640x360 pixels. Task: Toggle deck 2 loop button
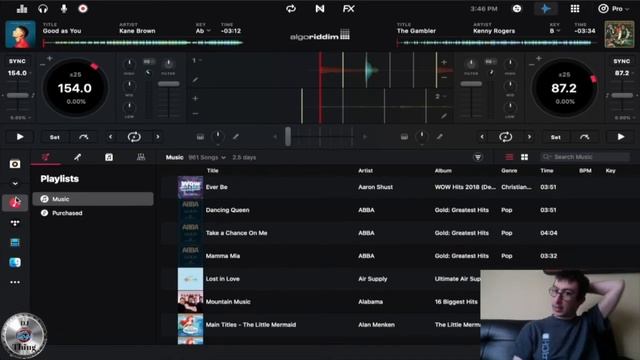tap(505, 137)
